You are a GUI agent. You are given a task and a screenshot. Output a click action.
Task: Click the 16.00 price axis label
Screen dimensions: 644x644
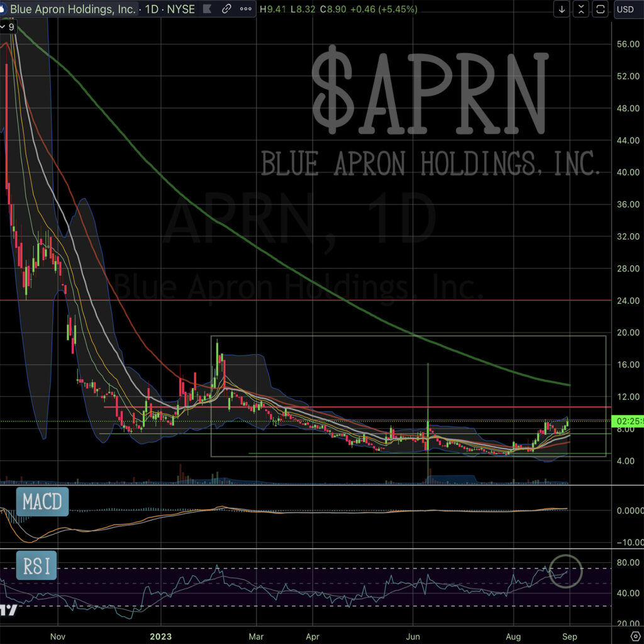pos(628,364)
